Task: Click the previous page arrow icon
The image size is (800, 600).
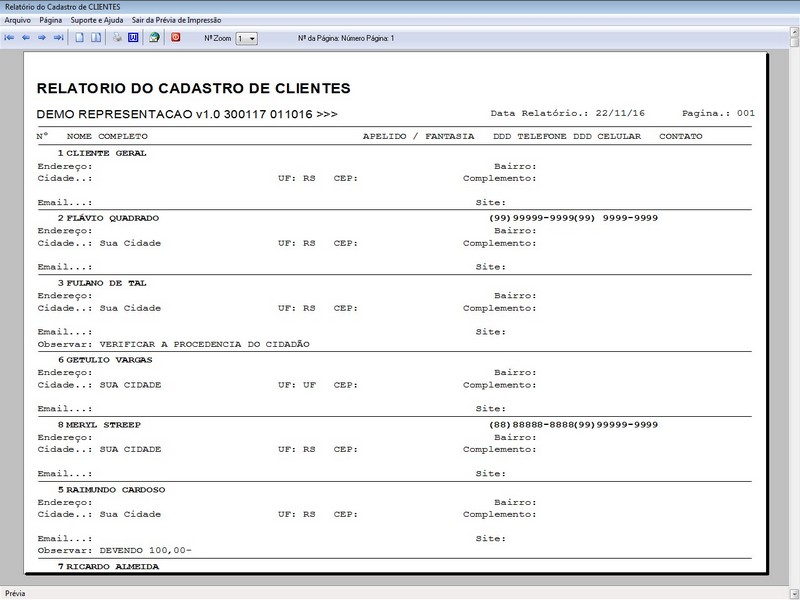Action: pos(26,38)
